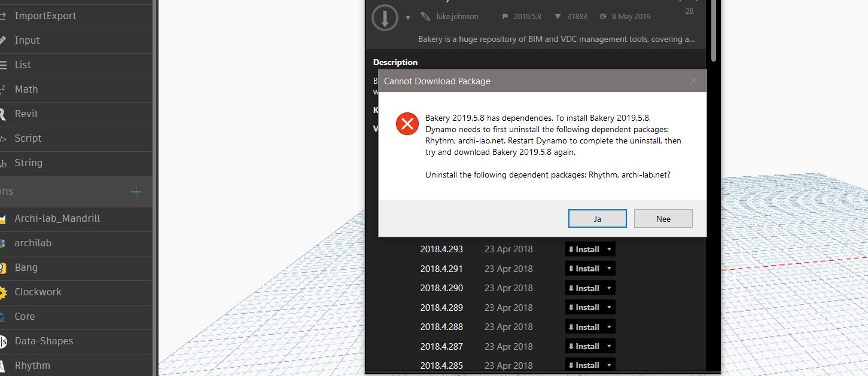This screenshot has height=376, width=868.
Task: Open install options dropdown for version 2018.4.289
Action: (x=609, y=307)
